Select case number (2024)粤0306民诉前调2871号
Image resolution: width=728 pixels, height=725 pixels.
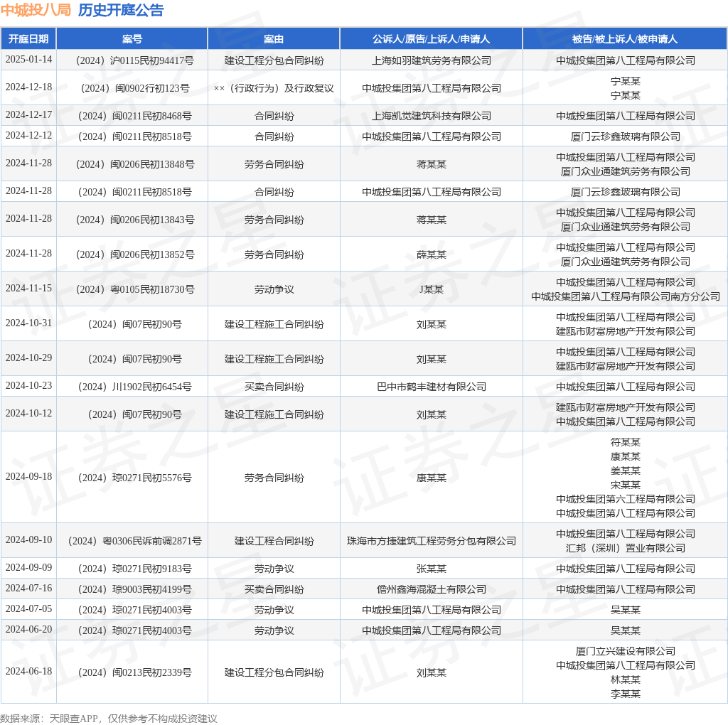[x=134, y=541]
